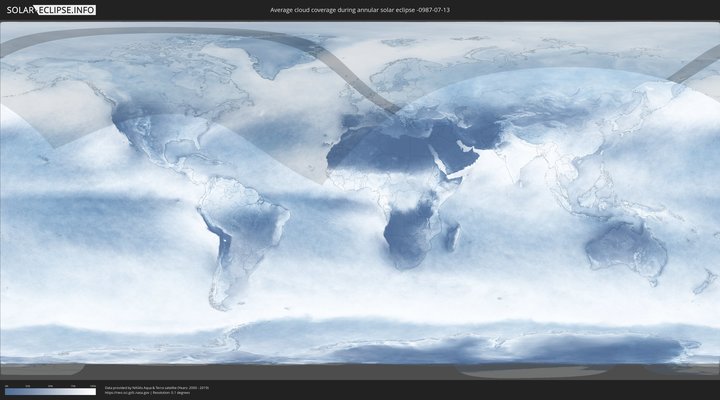Click the 0% end of the legend scale
Screen dimensions: 720x400
(x=7, y=392)
